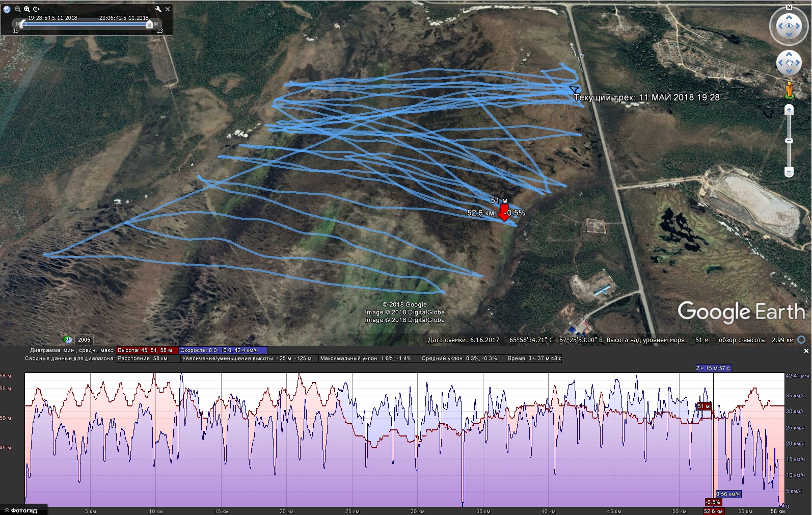Step time slider to the end
812x515 pixels.
tap(157, 24)
